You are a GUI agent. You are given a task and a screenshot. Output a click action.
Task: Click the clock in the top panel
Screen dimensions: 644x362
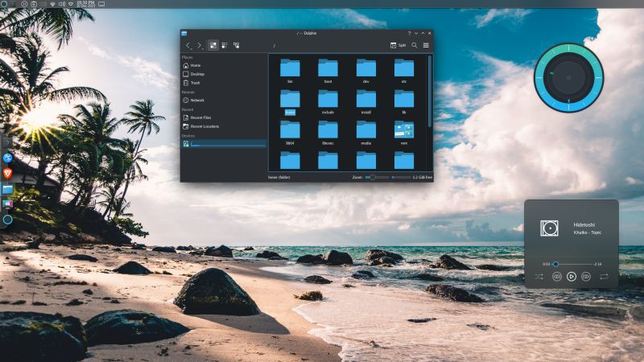pos(85,4)
